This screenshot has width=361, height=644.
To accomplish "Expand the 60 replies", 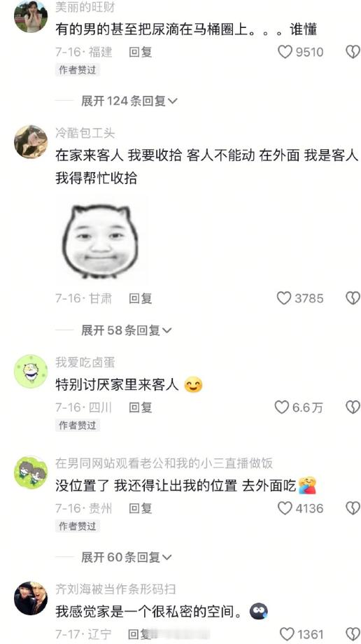I will (126, 557).
